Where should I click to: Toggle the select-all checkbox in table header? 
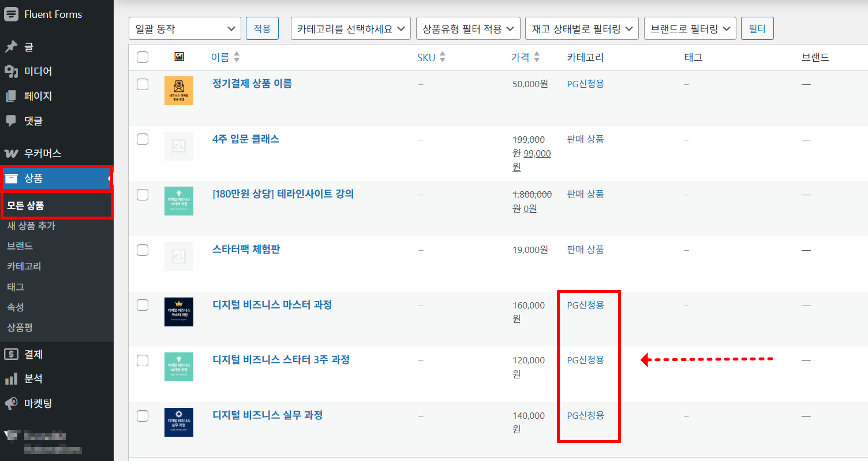point(143,57)
